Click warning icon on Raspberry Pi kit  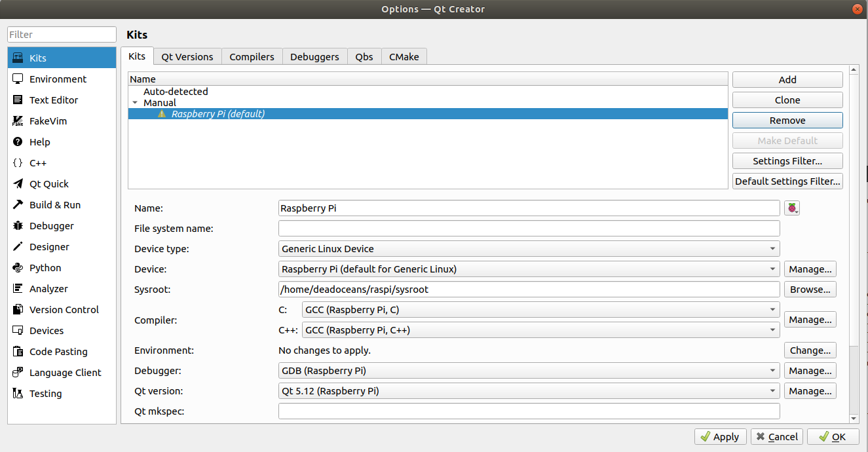tap(162, 113)
